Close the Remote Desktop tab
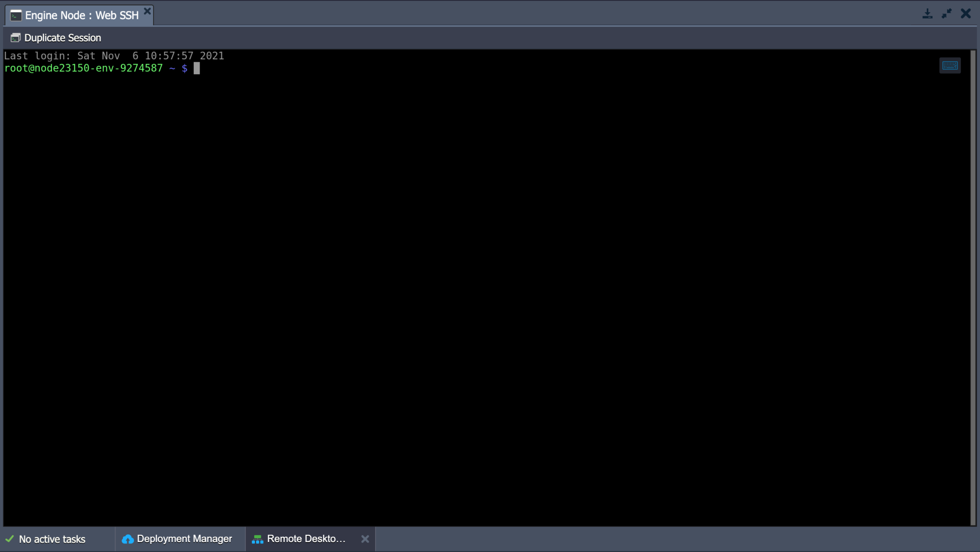This screenshot has width=980, height=552. [x=365, y=539]
